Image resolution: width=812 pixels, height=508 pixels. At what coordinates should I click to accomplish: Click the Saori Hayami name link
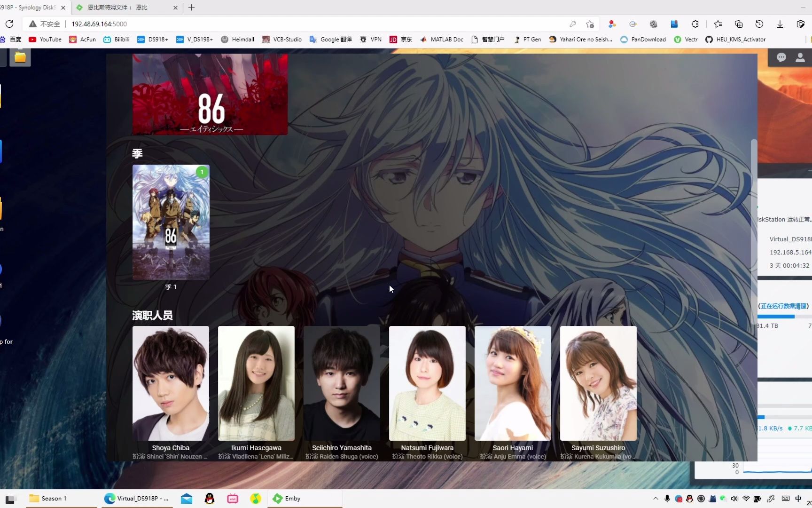tap(513, 448)
